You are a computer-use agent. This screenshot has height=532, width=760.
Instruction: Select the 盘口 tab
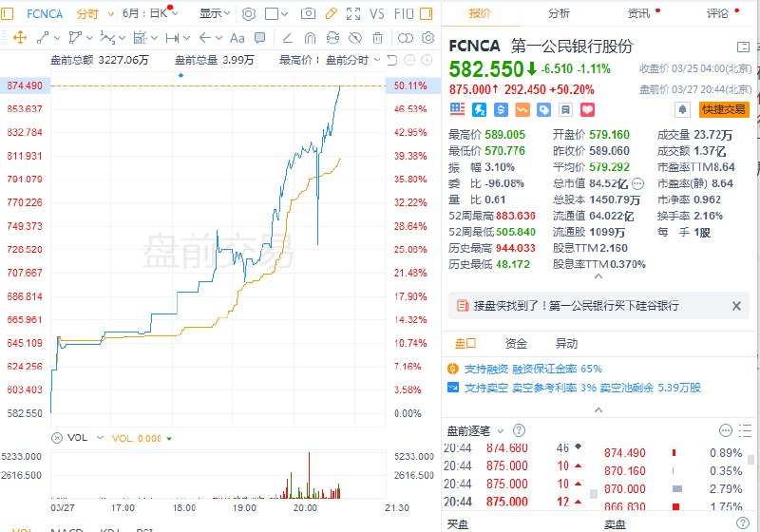pos(465,344)
